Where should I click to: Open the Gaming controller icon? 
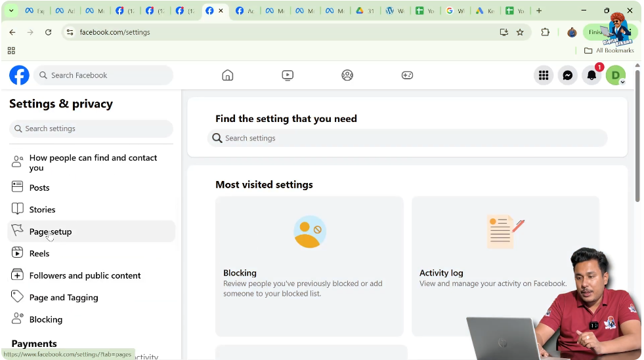(407, 75)
